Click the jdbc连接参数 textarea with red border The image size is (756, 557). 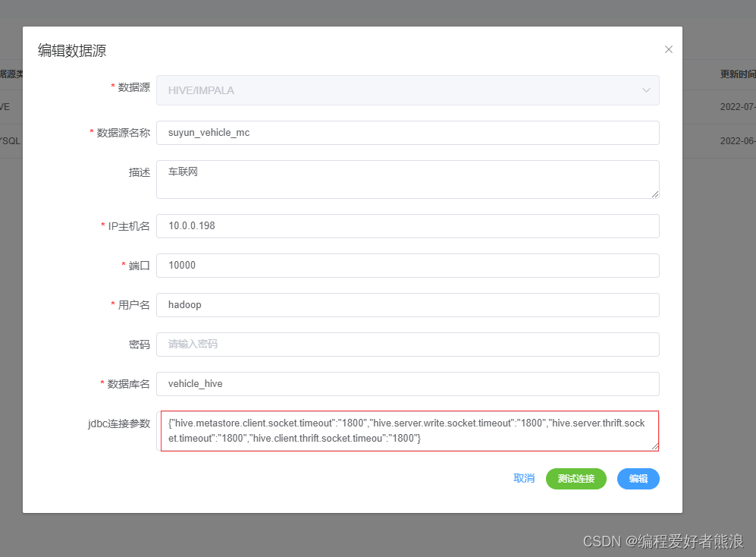coord(408,430)
